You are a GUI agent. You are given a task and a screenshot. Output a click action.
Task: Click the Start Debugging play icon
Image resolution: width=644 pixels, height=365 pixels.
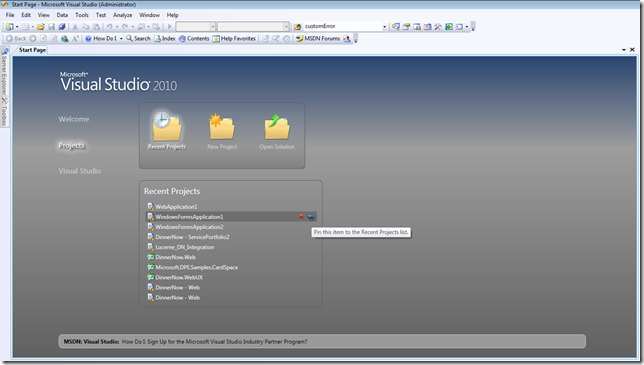(169, 27)
